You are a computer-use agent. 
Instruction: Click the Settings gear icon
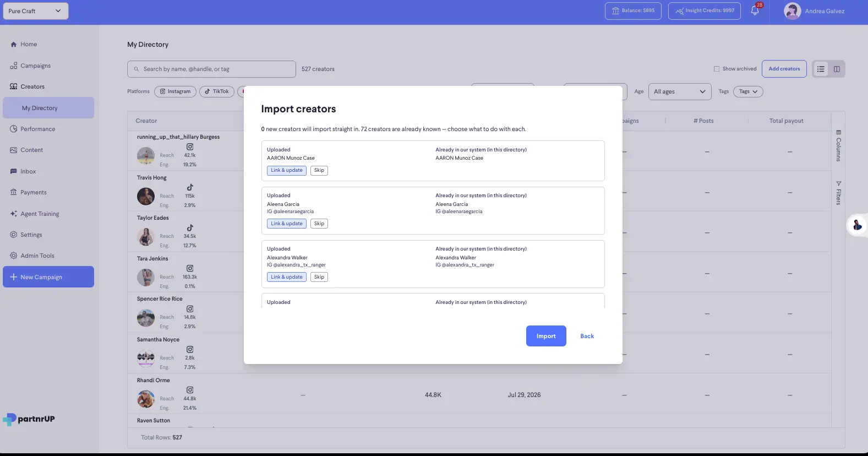(x=14, y=235)
